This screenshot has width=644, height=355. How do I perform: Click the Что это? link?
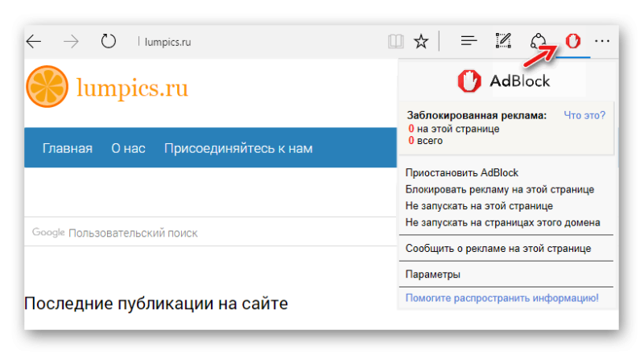(x=584, y=115)
